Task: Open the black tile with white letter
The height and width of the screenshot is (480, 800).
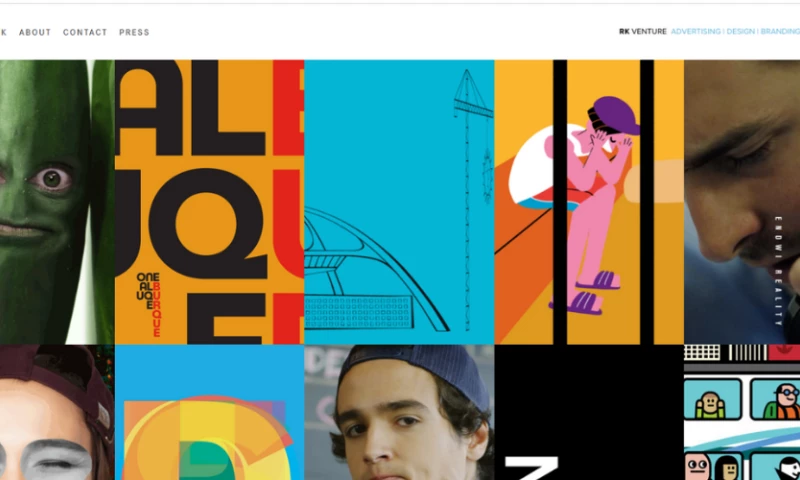Action: [x=589, y=412]
